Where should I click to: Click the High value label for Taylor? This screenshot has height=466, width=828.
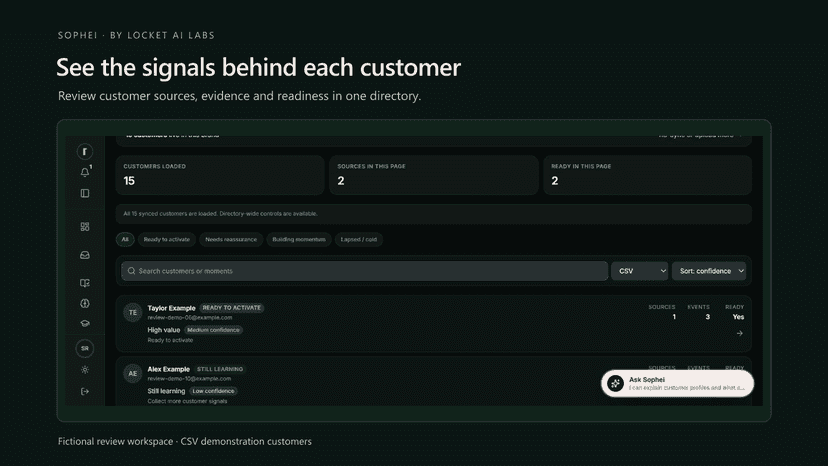(x=164, y=330)
